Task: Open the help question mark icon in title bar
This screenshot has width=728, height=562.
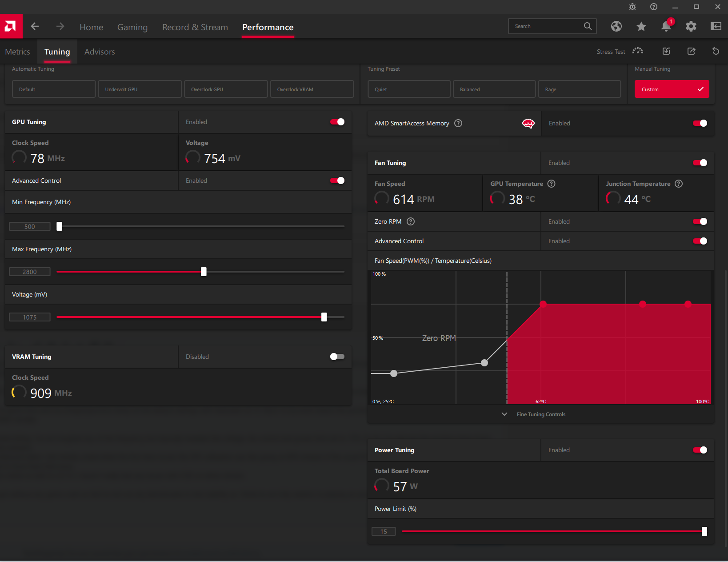Action: [x=653, y=7]
